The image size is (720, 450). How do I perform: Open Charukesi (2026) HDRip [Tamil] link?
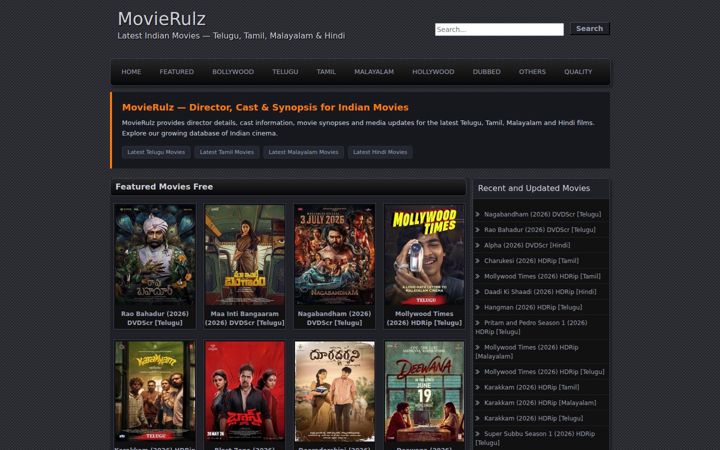click(x=531, y=261)
